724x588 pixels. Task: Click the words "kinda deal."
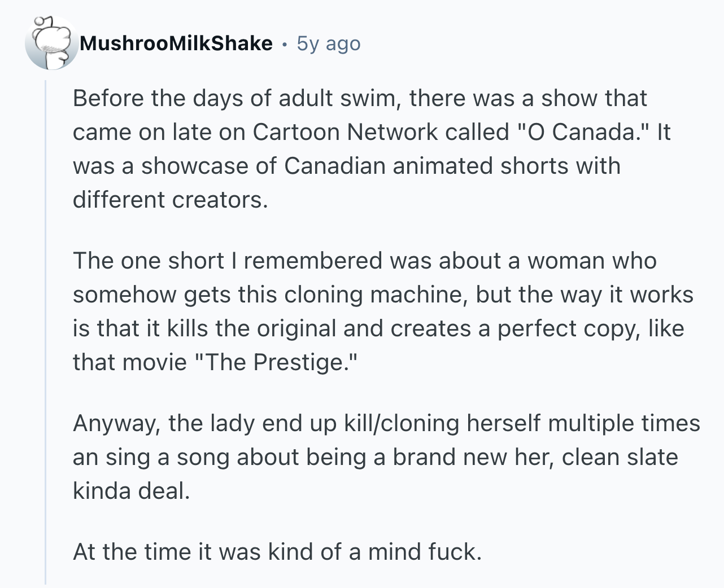pyautogui.click(x=131, y=491)
